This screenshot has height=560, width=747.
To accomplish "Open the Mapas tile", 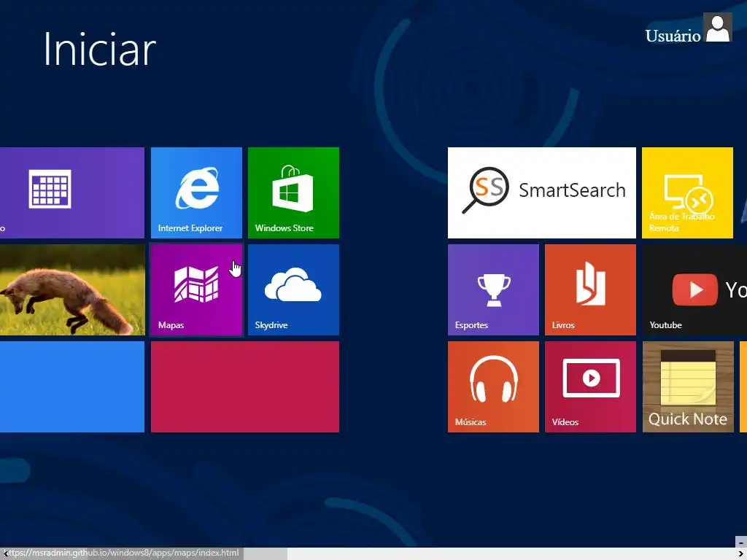I will coord(196,290).
